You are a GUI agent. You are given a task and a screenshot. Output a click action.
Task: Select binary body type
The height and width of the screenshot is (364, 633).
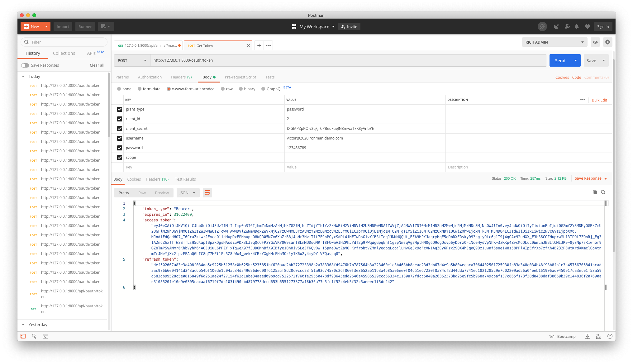point(241,89)
